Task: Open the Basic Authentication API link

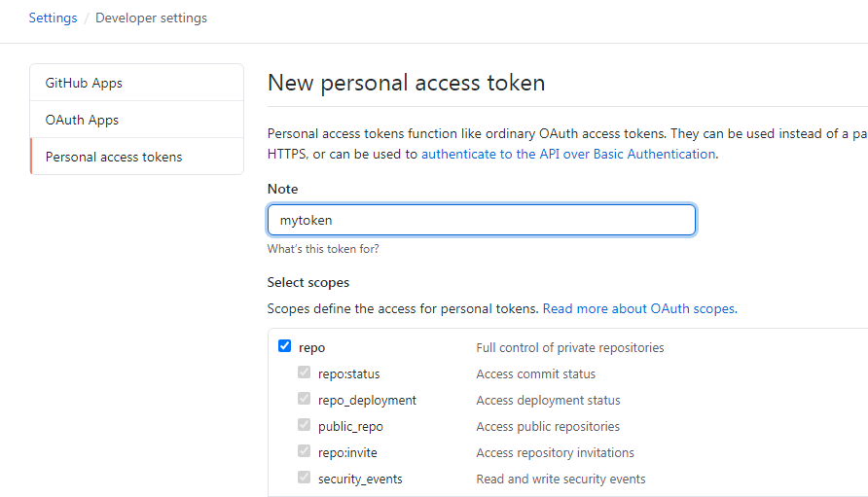Action: (568, 154)
